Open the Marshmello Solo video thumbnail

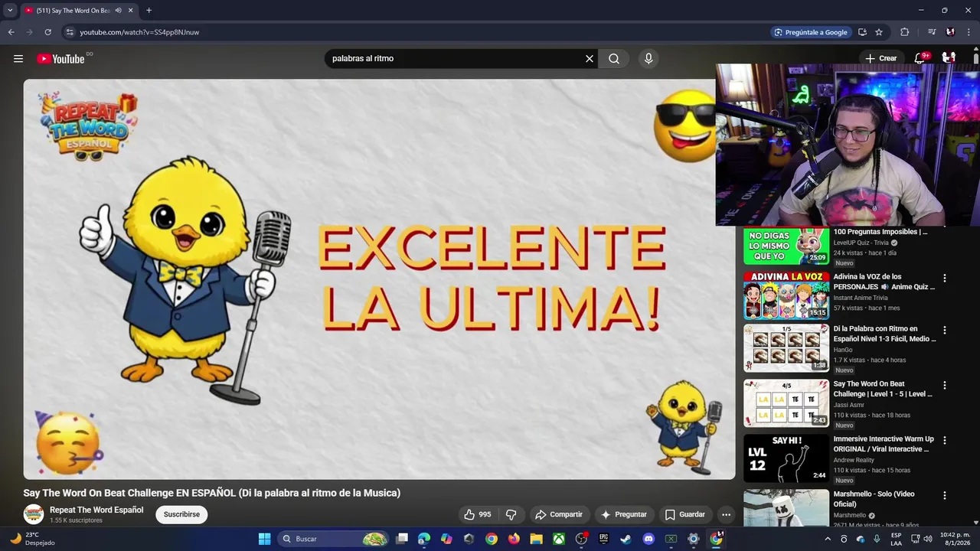(786, 509)
